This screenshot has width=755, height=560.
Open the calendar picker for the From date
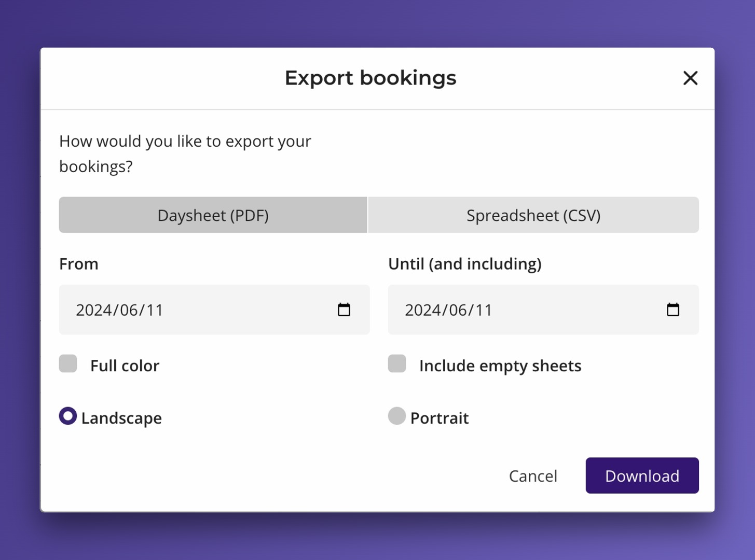(344, 310)
